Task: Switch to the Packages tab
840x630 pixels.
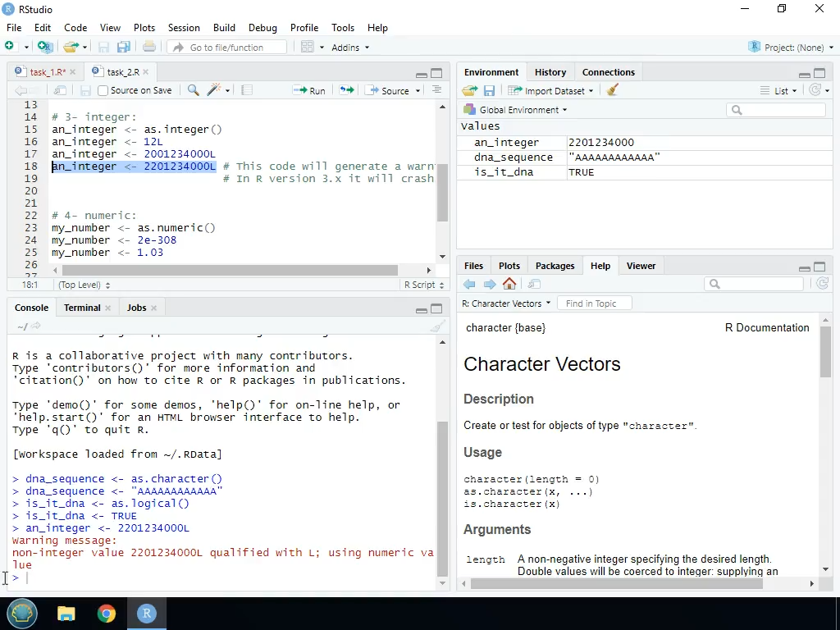Action: coord(555,266)
